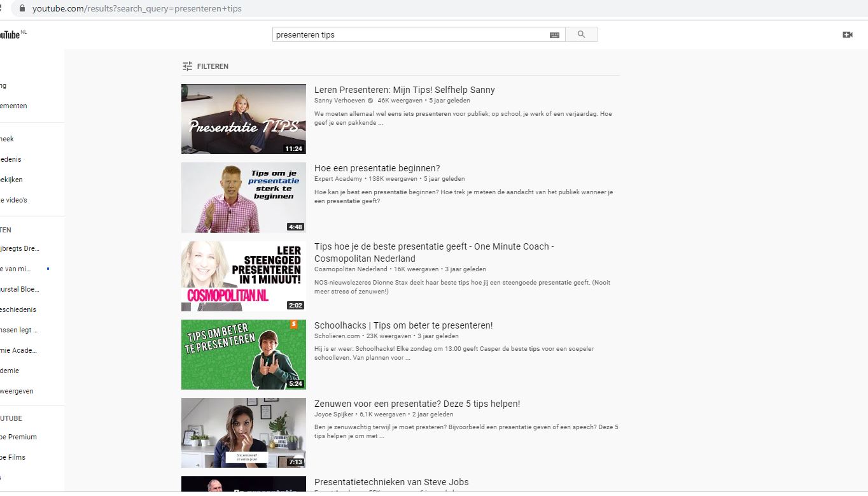Image resolution: width=868 pixels, height=496 pixels.
Task: Click description starting 'We moeten allemaal wel eens'
Action: point(463,118)
